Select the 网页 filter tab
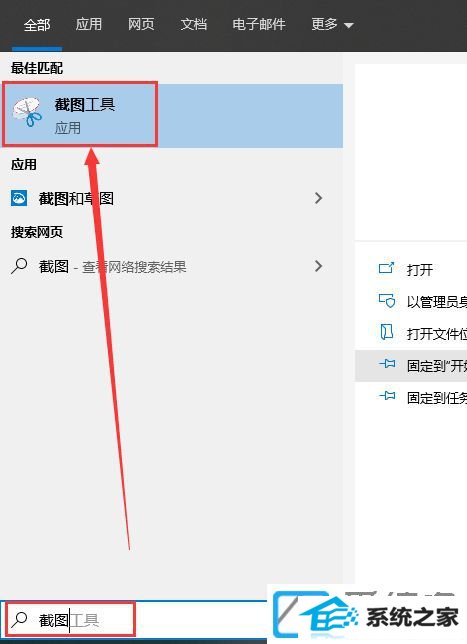 (140, 24)
